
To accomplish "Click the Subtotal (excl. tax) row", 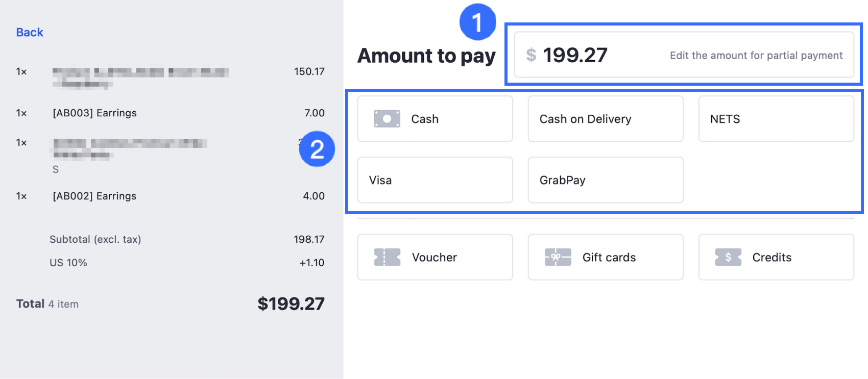I will point(95,239).
